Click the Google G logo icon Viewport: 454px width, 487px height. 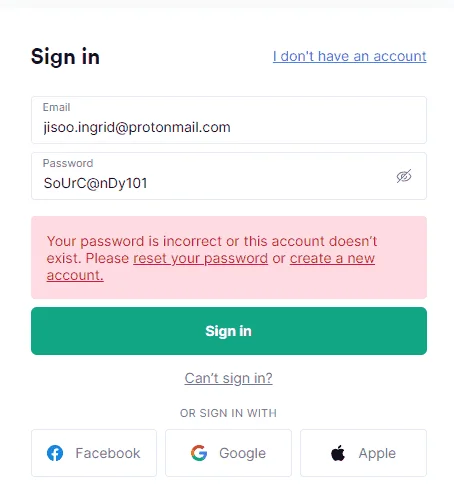[199, 453]
